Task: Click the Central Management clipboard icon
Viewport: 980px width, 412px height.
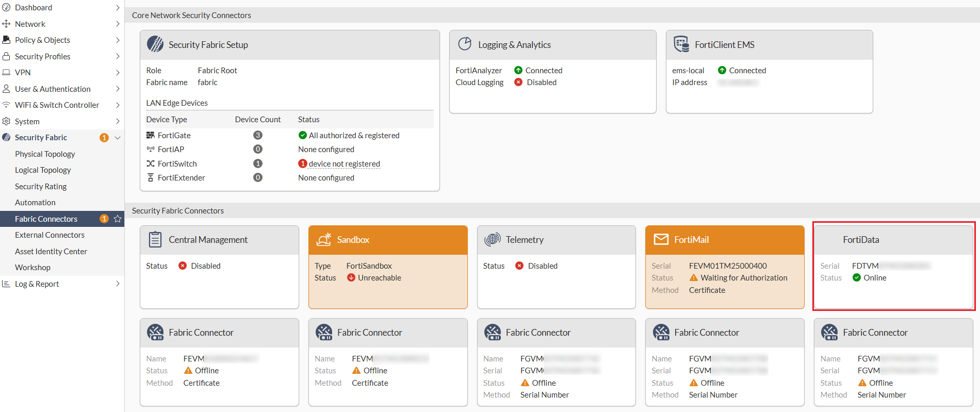Action: point(155,240)
